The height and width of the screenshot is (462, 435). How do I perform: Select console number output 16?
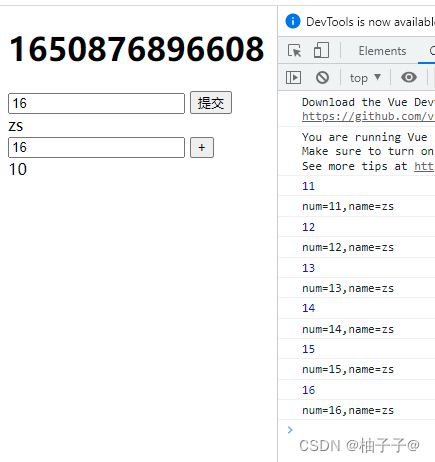coord(308,390)
